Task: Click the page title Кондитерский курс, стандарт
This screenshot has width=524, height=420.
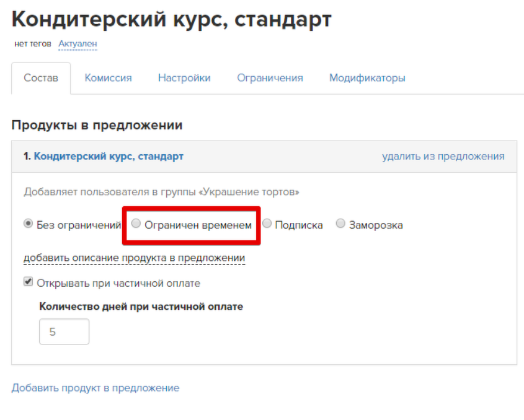Action: (x=171, y=19)
